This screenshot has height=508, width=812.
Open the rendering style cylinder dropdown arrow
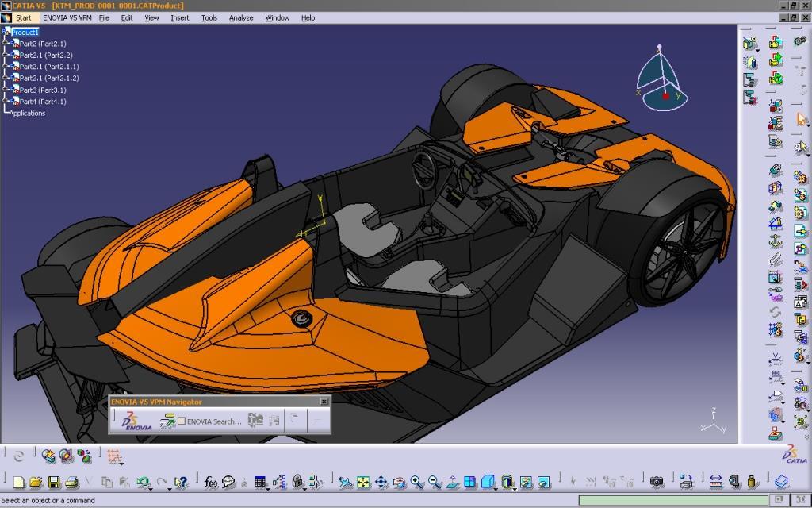514,488
